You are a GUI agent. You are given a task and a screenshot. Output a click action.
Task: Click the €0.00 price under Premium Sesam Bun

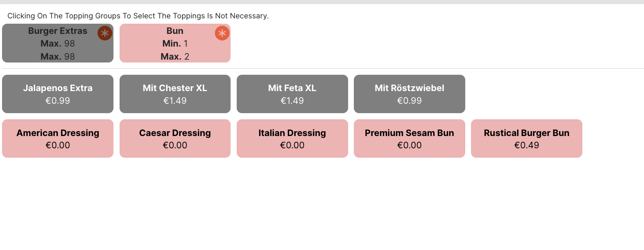(x=409, y=145)
